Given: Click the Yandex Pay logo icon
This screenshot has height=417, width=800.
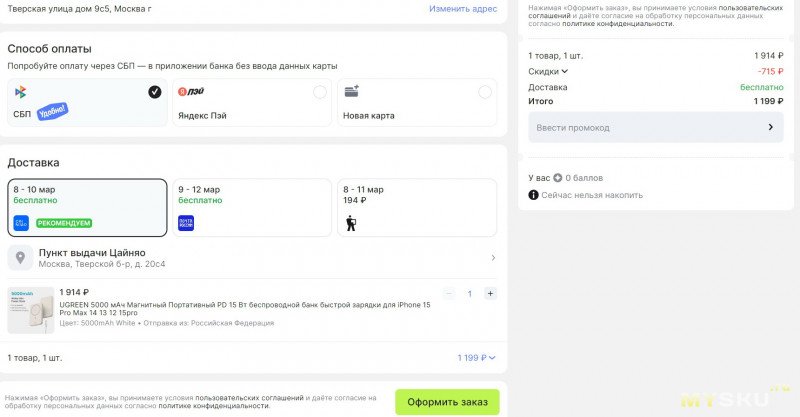Looking at the screenshot, I should tap(189, 92).
